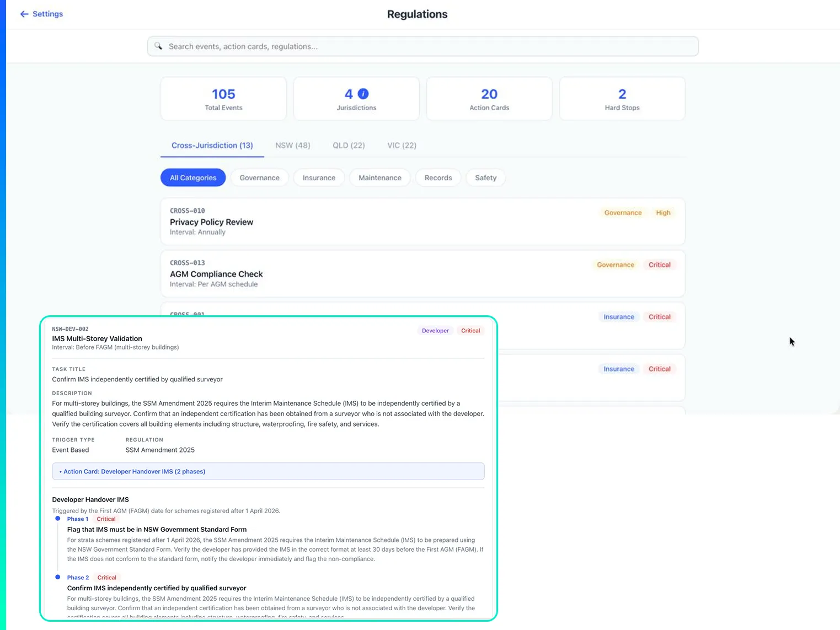Switch to the NSW (48) tab
Viewport: 840px width, 630px height.
click(x=293, y=146)
